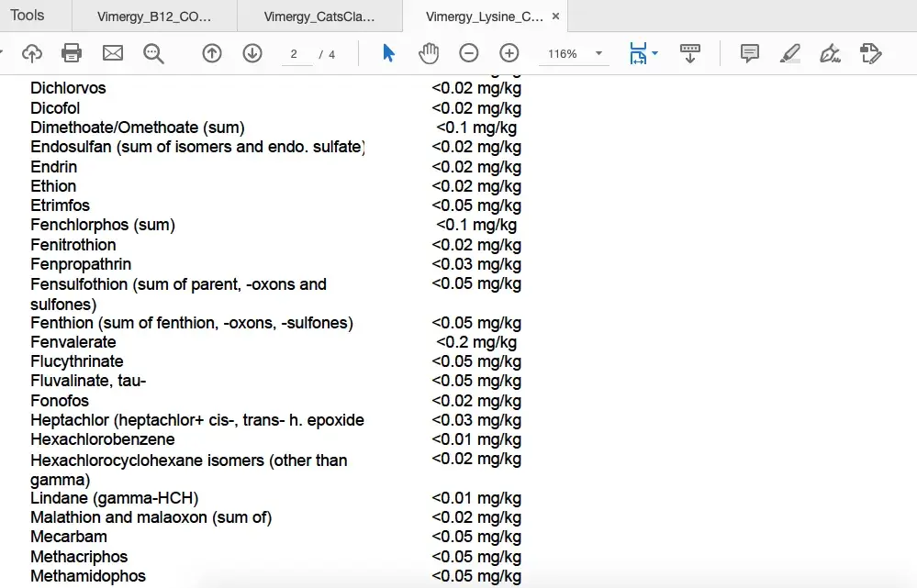Go to the next page with the down arrow
Screen dimensions: 917x588
click(252, 54)
